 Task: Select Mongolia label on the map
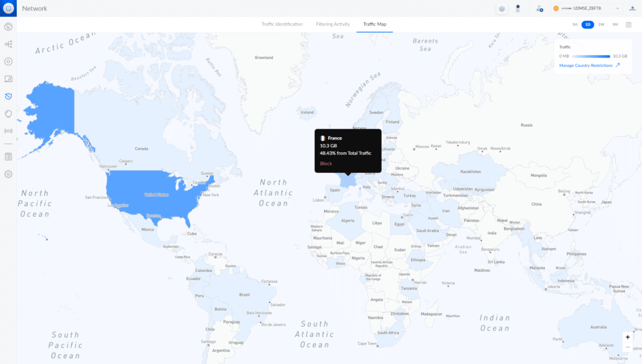point(539,175)
